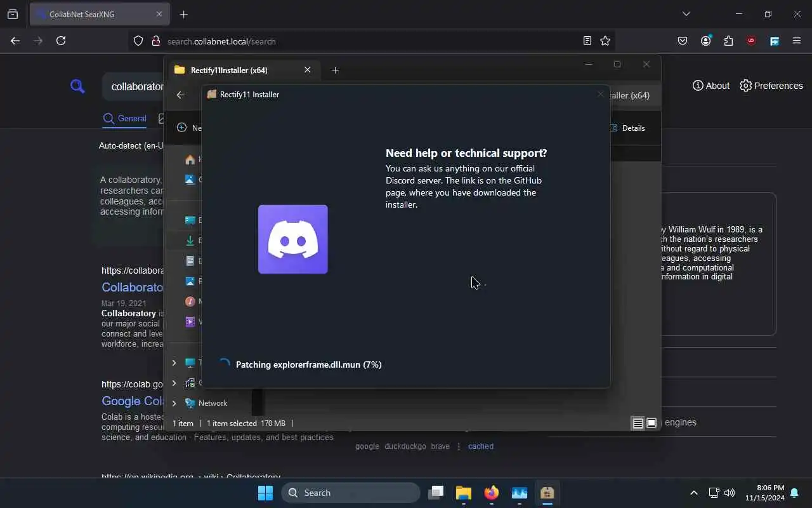Screen dimensions: 812x508
Task: Open the cached result link
Action: [481, 446]
